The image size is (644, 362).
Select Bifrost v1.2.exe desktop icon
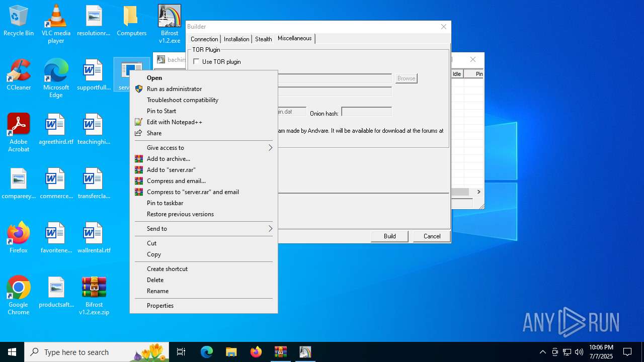170,24
